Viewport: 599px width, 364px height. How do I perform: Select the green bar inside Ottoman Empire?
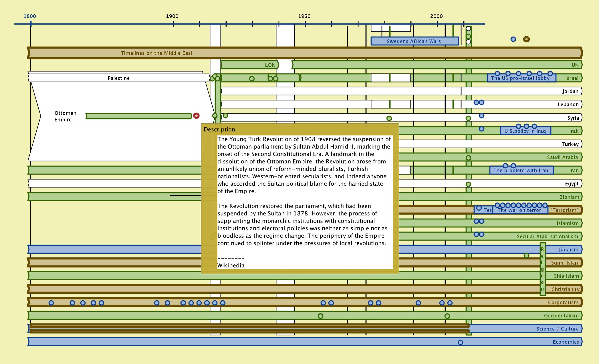(139, 116)
